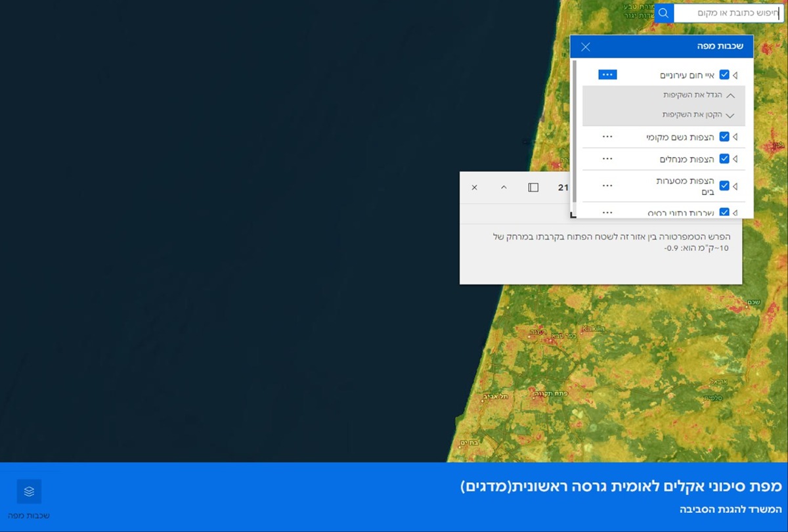Image resolution: width=788 pixels, height=532 pixels.
Task: Expand the הצפות מסערות בים layer
Action: pyautogui.click(x=736, y=186)
